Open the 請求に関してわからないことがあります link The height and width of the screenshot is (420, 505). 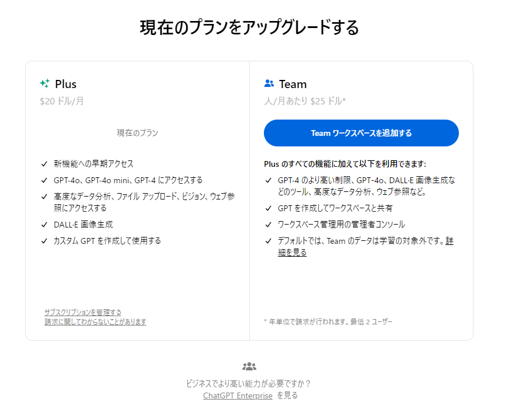[95, 321]
